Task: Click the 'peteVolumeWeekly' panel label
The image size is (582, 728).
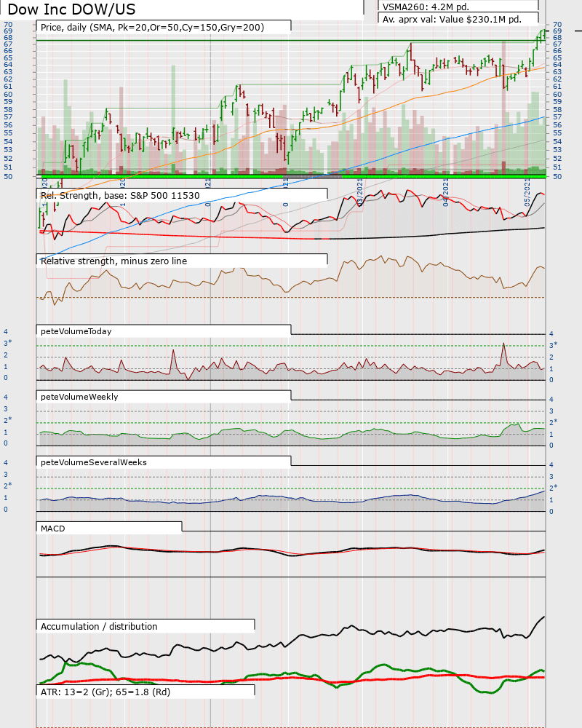Action: (x=79, y=397)
